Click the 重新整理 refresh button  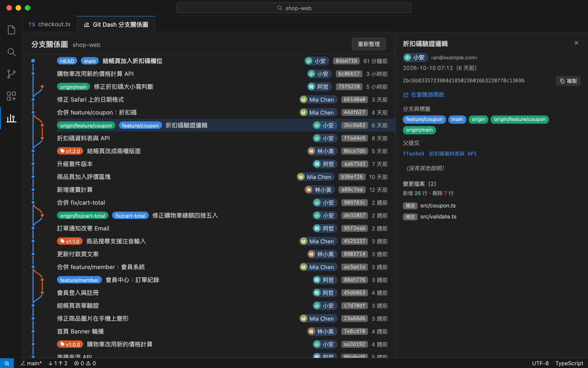[369, 44]
